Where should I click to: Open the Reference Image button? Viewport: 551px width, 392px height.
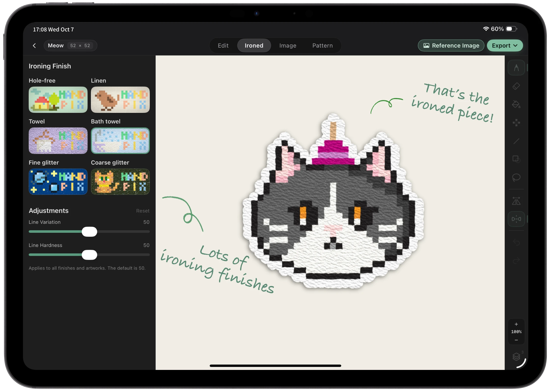[451, 46]
